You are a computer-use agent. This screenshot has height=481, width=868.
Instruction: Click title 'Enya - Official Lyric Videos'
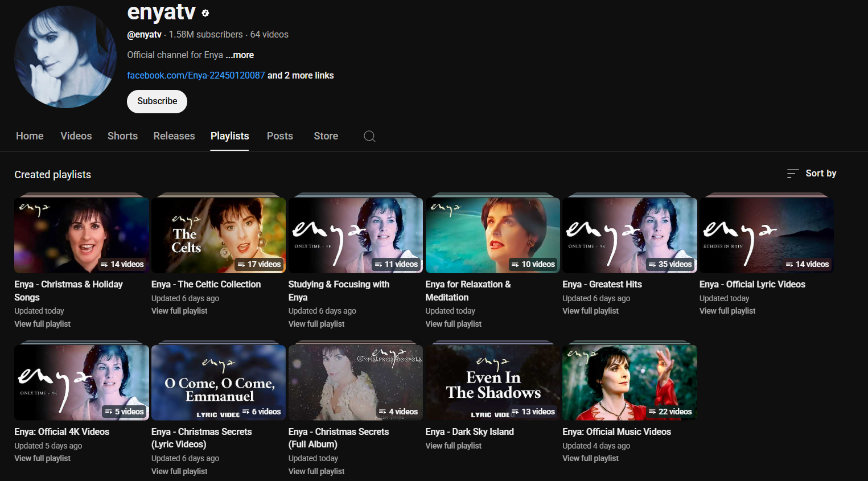click(x=752, y=285)
